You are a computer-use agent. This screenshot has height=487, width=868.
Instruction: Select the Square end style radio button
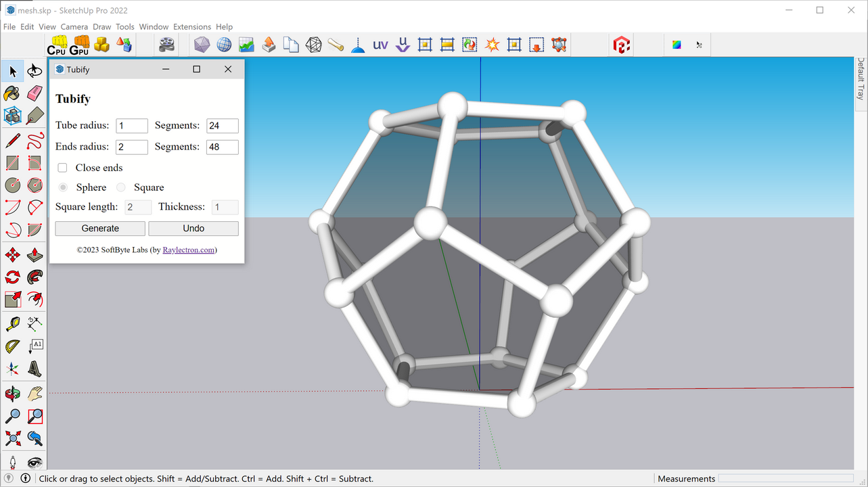point(120,187)
